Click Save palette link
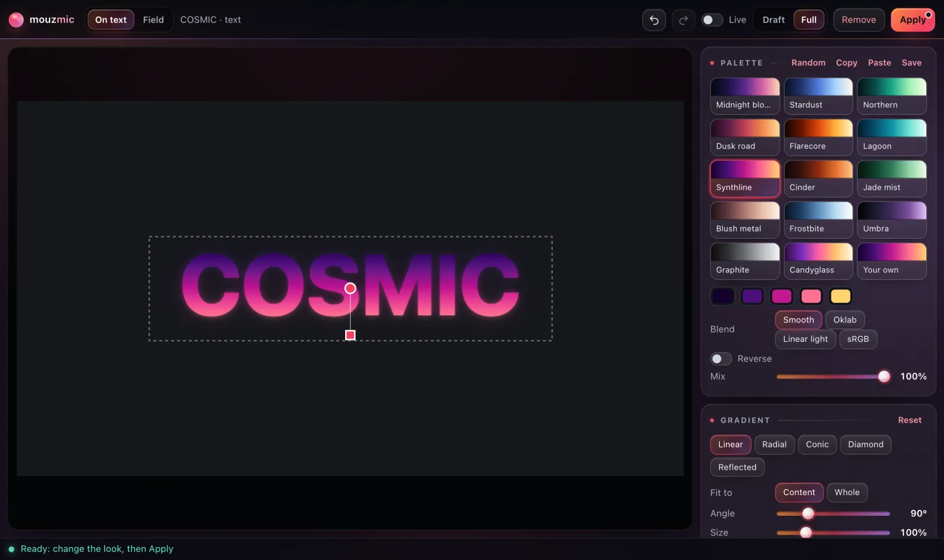This screenshot has width=944, height=560. pyautogui.click(x=912, y=62)
